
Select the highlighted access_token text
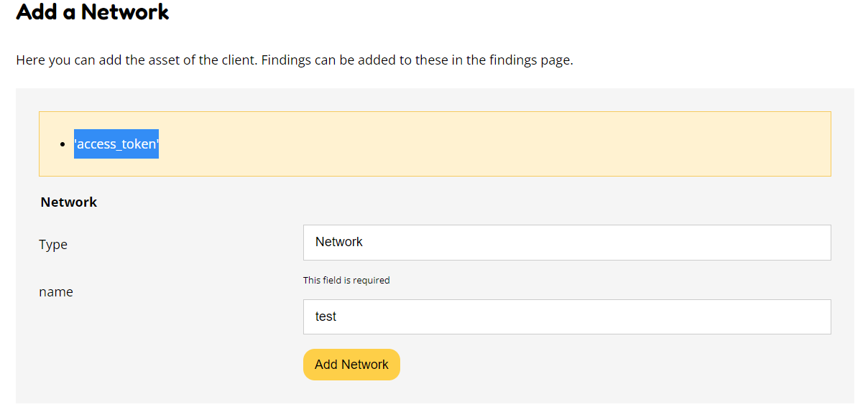coord(116,144)
